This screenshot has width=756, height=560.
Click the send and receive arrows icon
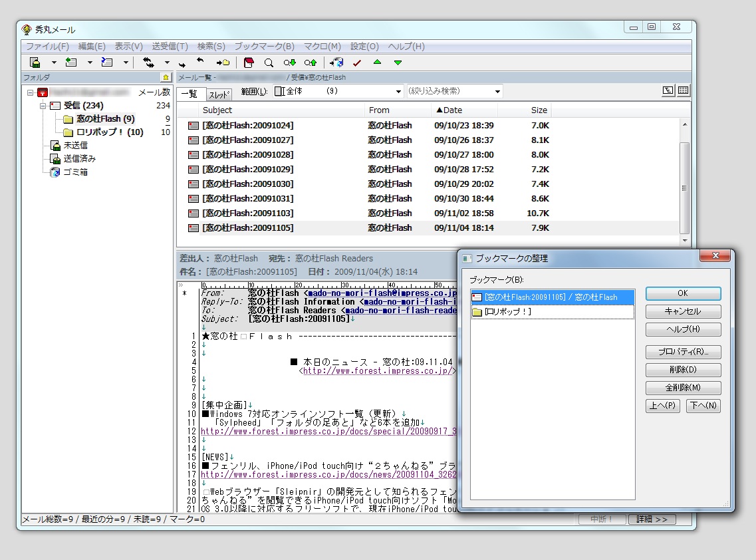pyautogui.click(x=148, y=63)
